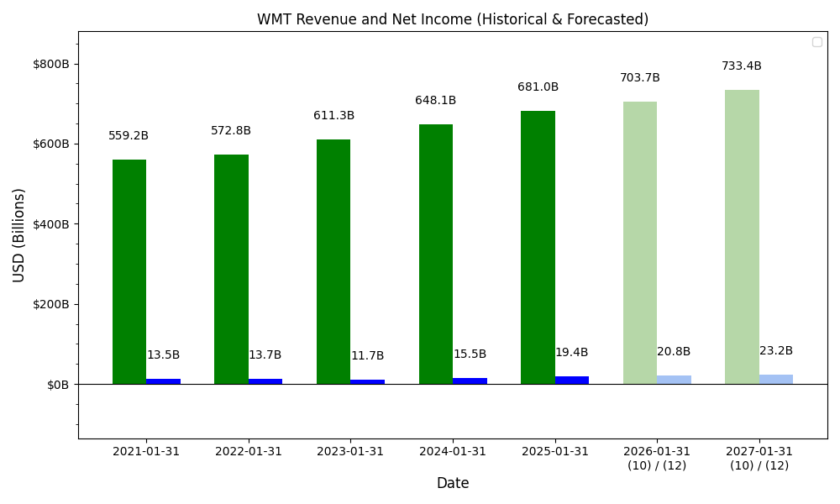Click the 572.8B revenue value label
The width and height of the screenshot is (840, 504).
coord(231,131)
